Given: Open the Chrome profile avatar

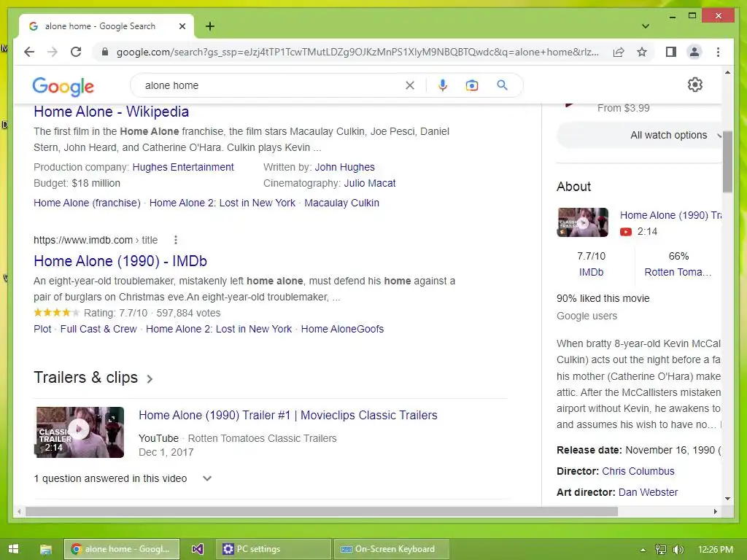Looking at the screenshot, I should (694, 52).
